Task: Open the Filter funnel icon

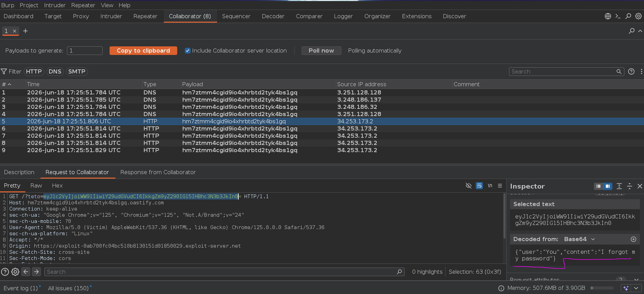Action: click(x=4, y=71)
